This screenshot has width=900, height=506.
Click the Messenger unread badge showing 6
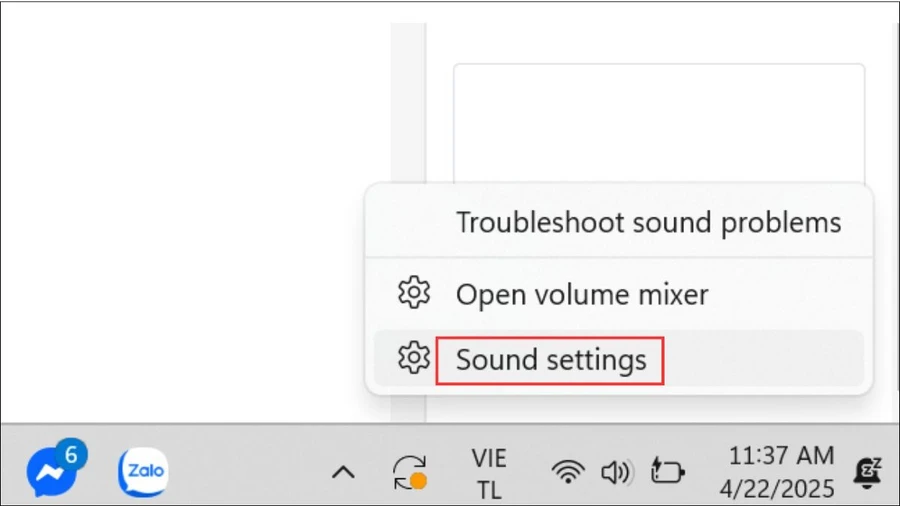click(72, 455)
